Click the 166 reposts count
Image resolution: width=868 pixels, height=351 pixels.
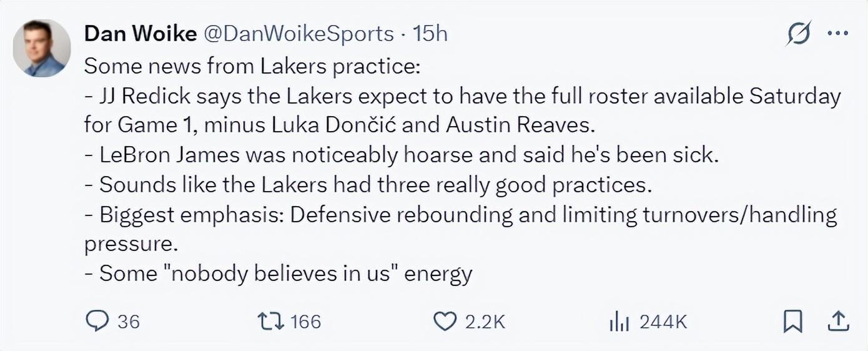coord(306,322)
